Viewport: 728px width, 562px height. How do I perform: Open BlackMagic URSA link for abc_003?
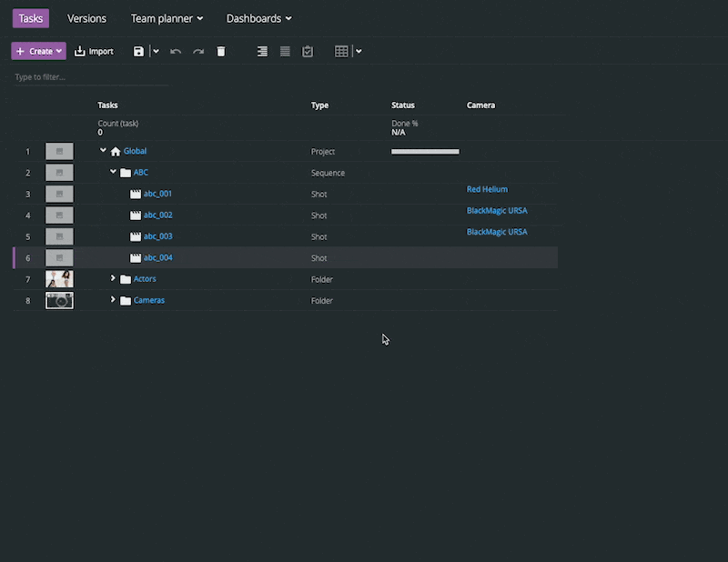[497, 232]
